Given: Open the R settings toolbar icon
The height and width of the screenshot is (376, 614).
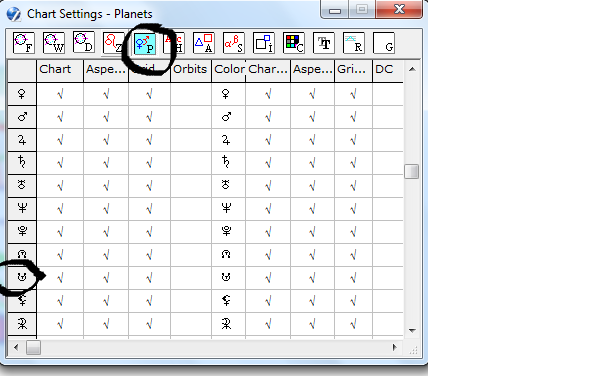Looking at the screenshot, I should point(354,43).
